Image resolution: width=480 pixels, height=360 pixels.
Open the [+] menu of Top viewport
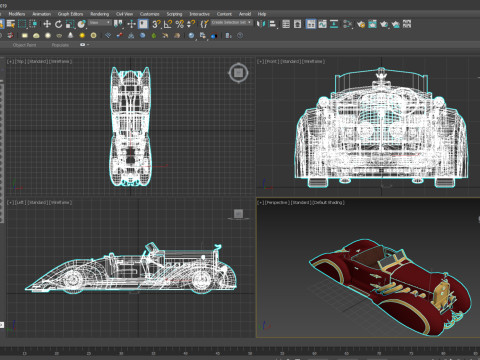tap(10, 61)
